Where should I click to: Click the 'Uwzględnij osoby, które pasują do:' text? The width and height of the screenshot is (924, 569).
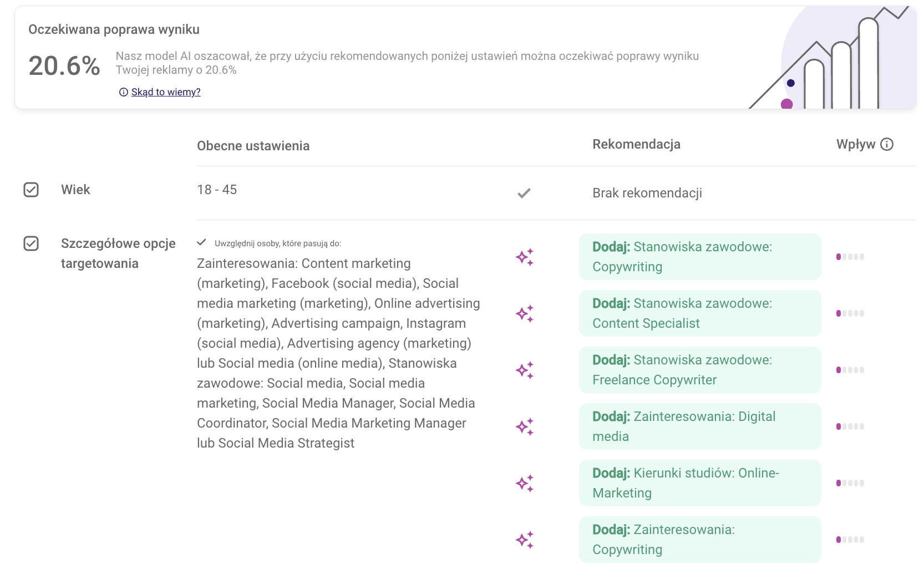(x=278, y=243)
